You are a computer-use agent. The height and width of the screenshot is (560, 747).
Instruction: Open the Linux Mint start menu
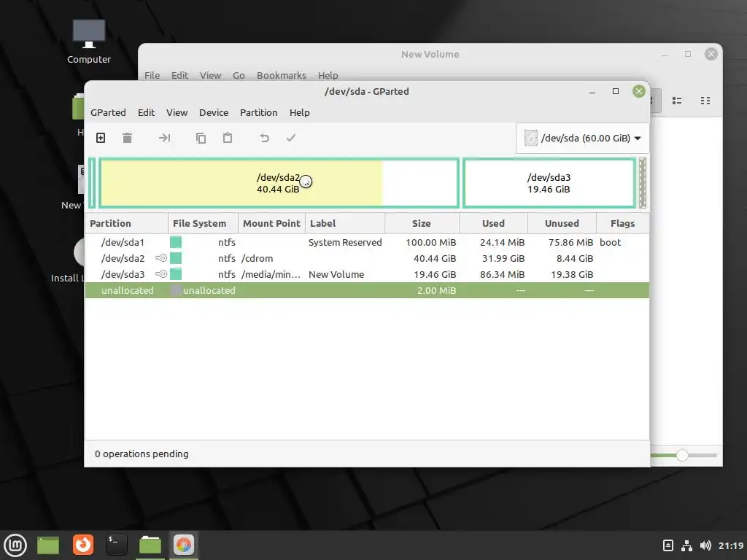(x=15, y=545)
